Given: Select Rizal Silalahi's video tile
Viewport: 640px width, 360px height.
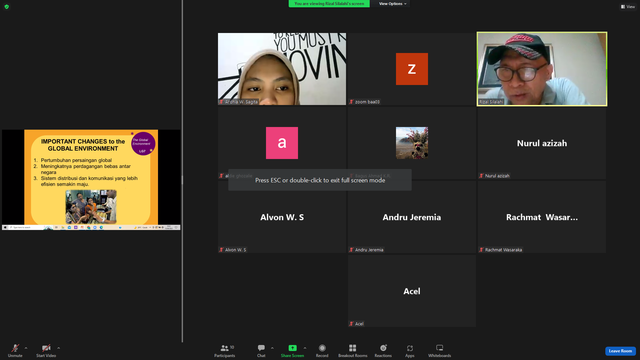Looking at the screenshot, I should 542,69.
